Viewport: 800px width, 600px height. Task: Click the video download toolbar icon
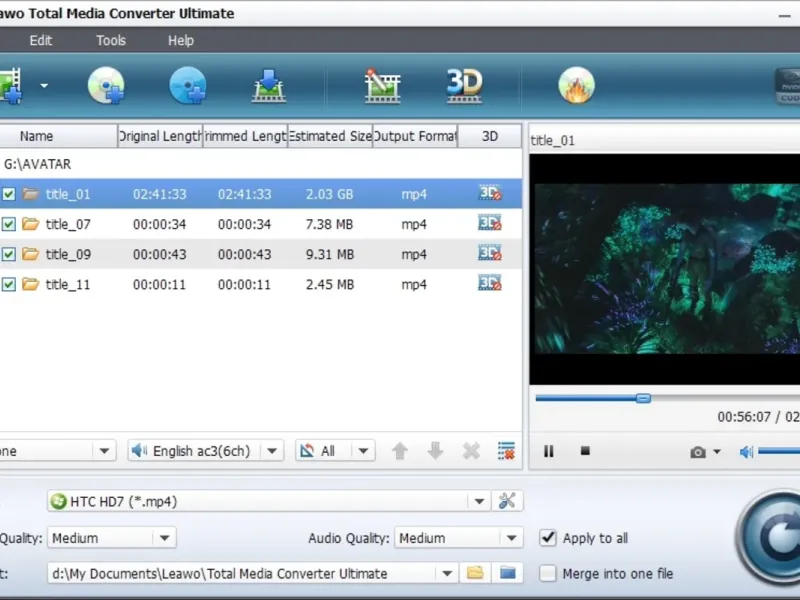coord(269,86)
